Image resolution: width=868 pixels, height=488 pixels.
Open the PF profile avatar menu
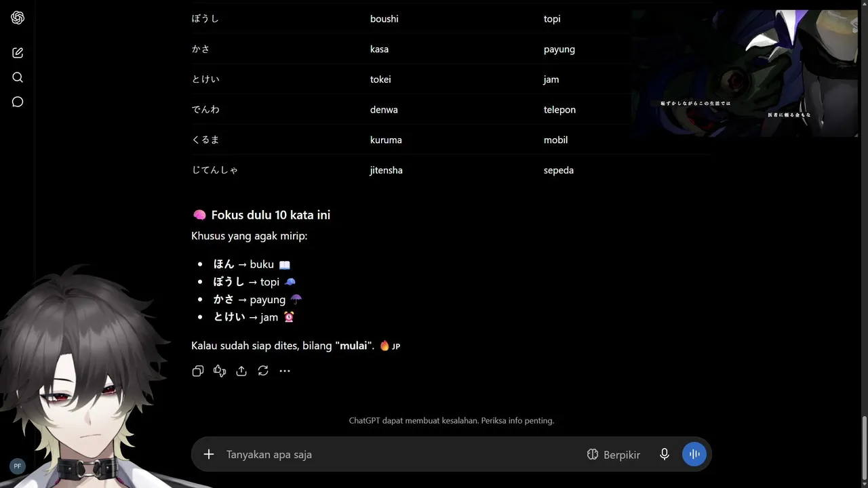pos(18,466)
